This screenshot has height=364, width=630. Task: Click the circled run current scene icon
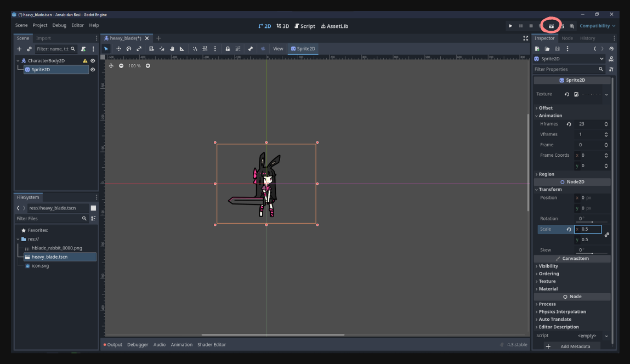click(551, 26)
